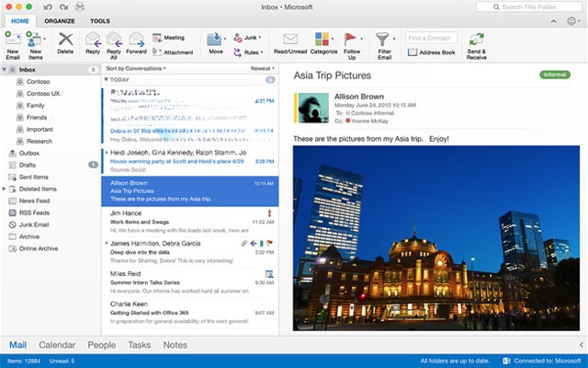The image size is (588, 368).
Task: Click in the Find a Contact field
Action: 431,38
